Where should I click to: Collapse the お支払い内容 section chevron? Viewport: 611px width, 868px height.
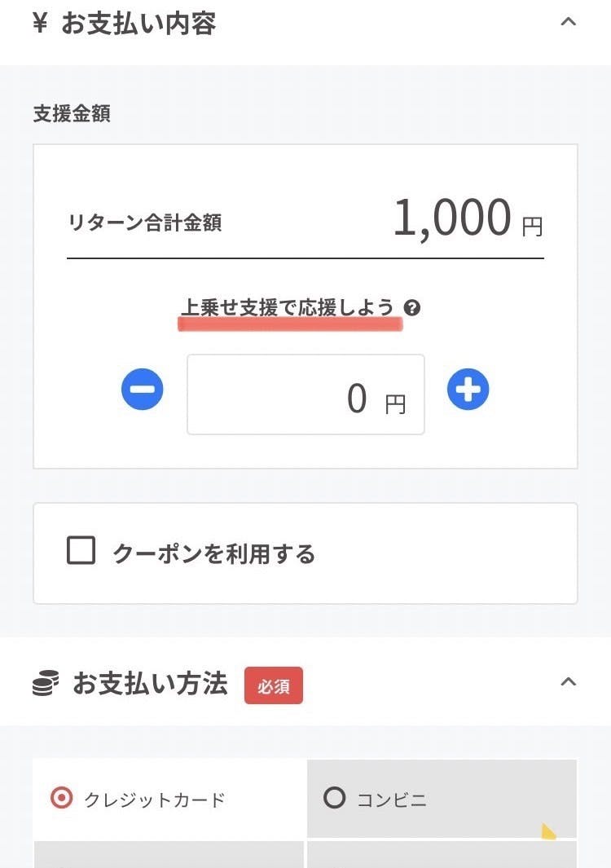click(x=569, y=23)
